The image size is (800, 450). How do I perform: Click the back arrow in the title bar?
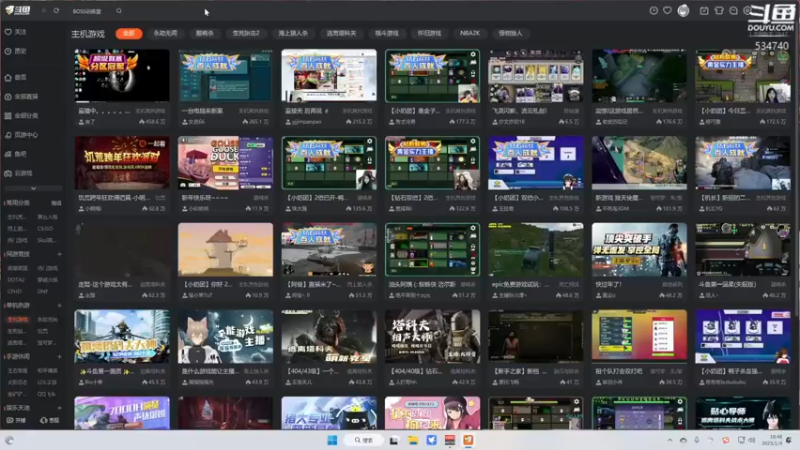coord(43,10)
